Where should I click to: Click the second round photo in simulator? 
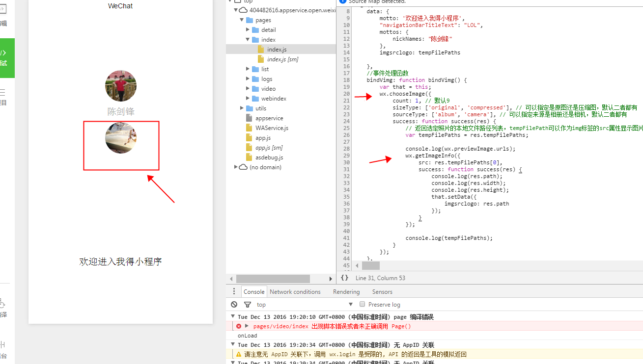[x=121, y=138]
